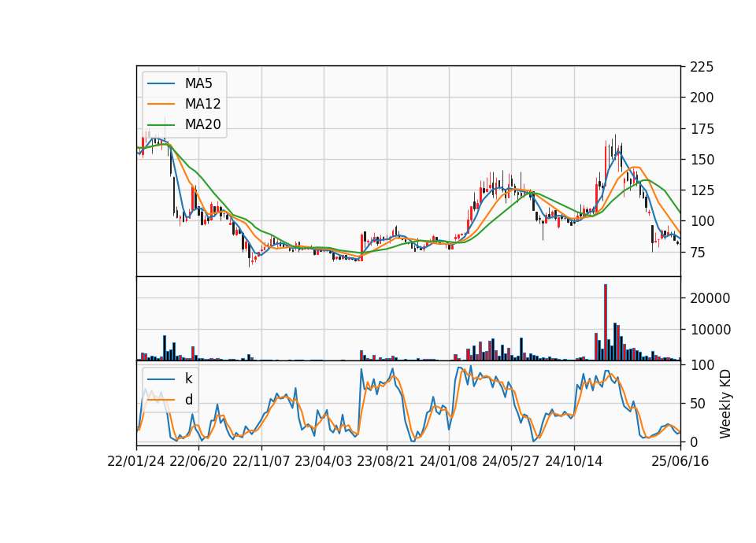This screenshot has height=543, width=756.
Task: Click the 22/06/20 date label
Action: click(198, 461)
